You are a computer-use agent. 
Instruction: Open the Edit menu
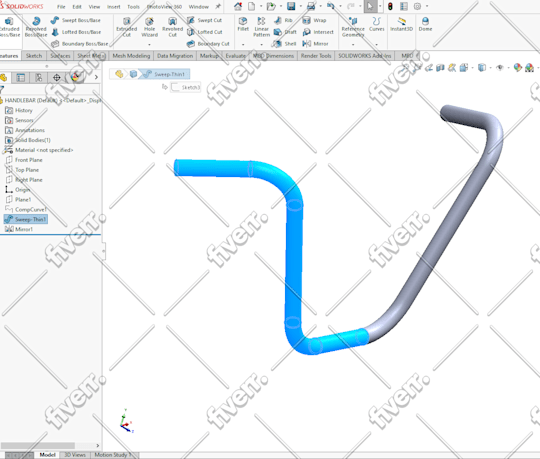pos(77,7)
